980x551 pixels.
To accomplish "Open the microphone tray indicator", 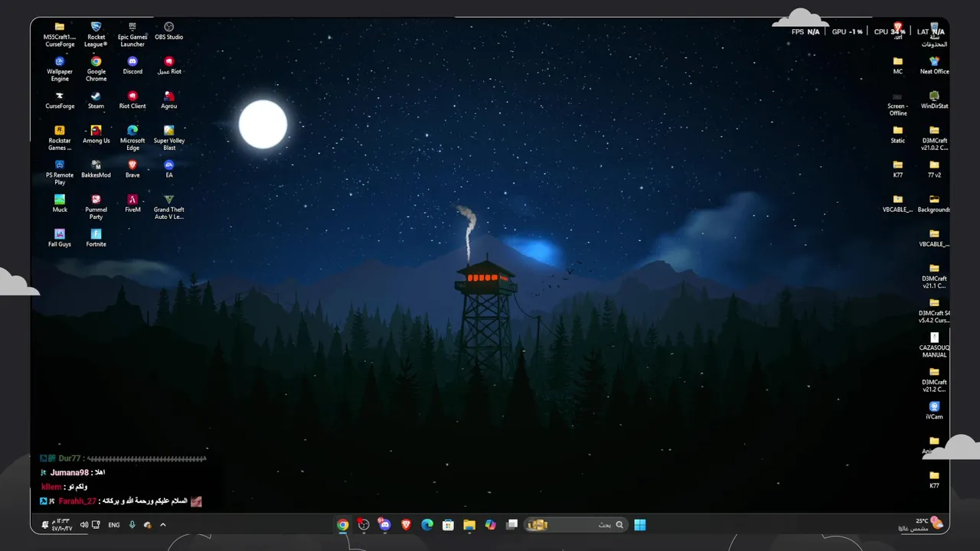I will click(x=132, y=525).
